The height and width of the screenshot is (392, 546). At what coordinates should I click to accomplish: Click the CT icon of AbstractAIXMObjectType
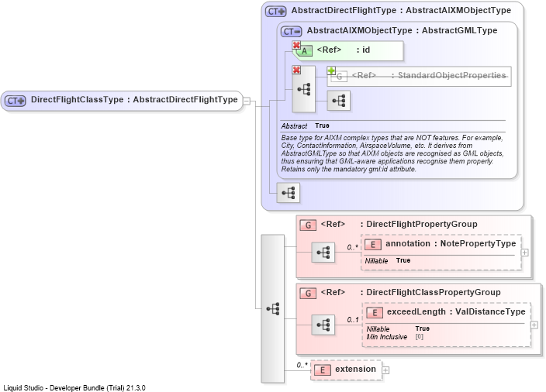291,32
